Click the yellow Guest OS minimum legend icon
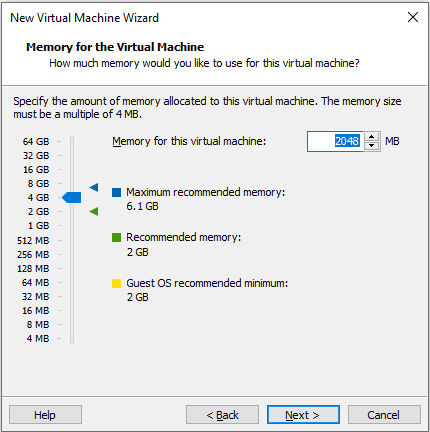The height and width of the screenshot is (432, 430). click(116, 283)
